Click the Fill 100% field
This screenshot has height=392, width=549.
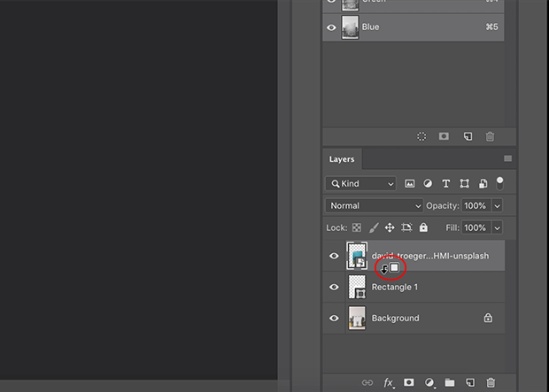pyautogui.click(x=476, y=227)
